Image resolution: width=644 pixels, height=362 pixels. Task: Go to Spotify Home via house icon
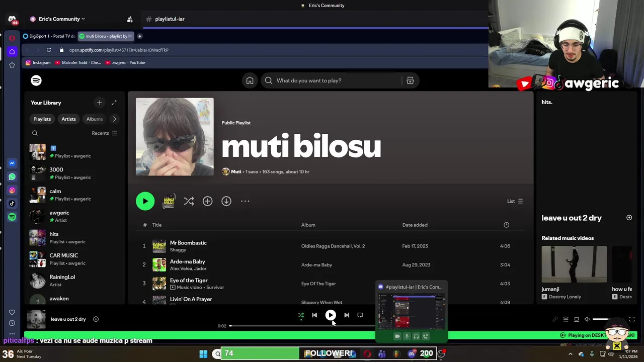click(250, 80)
